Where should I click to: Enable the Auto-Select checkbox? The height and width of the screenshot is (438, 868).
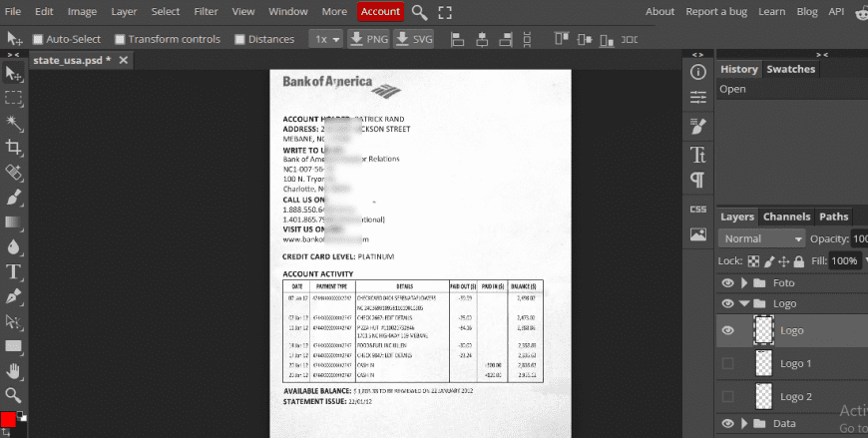[x=38, y=39]
